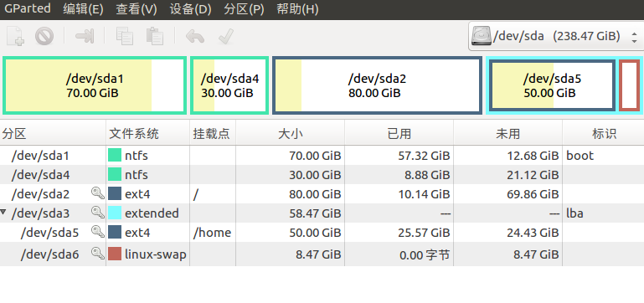This screenshot has width=644, height=303.
Task: Select the /dev/sda5 row in partition list
Action: (x=322, y=233)
